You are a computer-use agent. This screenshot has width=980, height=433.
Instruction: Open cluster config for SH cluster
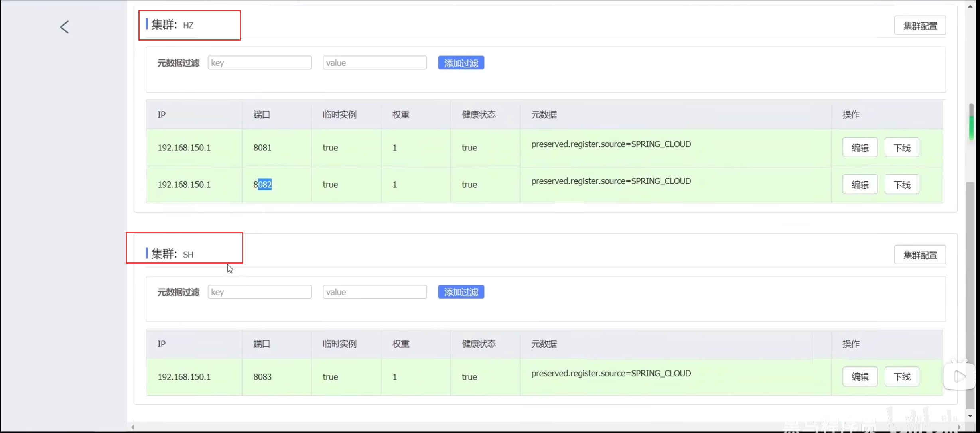click(920, 255)
